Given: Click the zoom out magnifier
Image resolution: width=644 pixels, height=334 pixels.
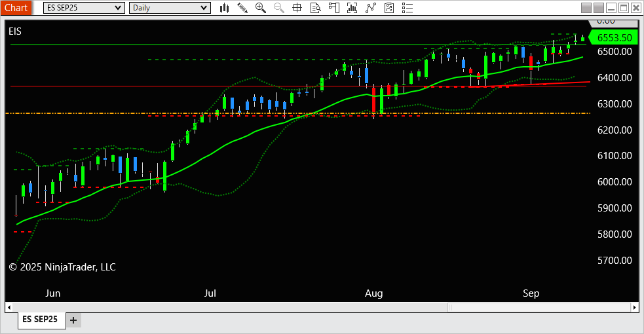Looking at the screenshot, I should pos(279,8).
